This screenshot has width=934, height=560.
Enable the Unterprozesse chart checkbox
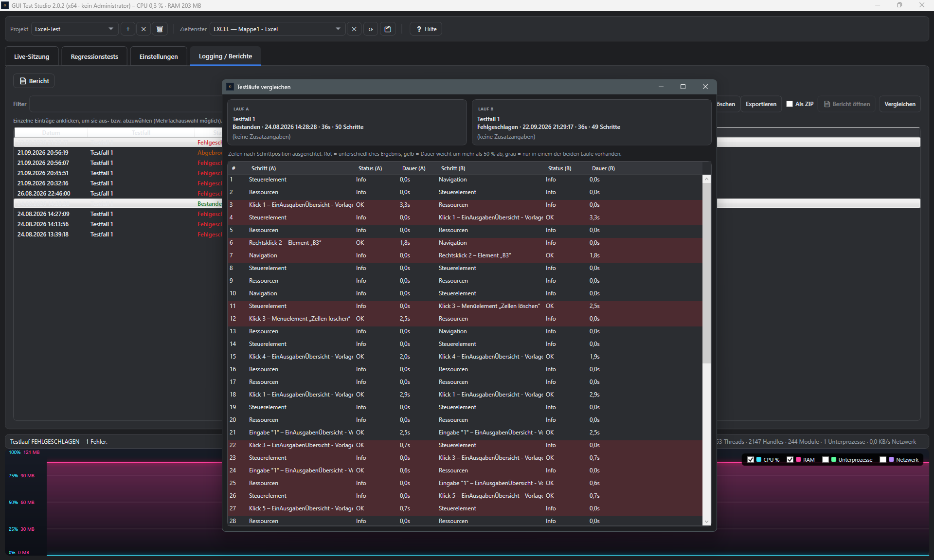[x=825, y=460]
